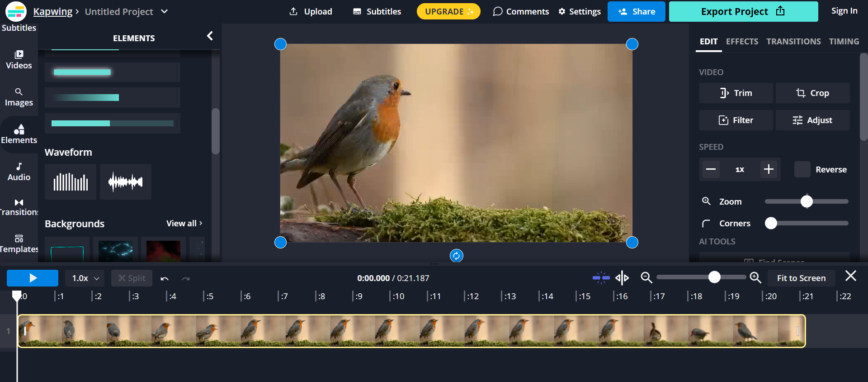Open the Images search panel
Screen dimensions: 868x382
click(19, 97)
